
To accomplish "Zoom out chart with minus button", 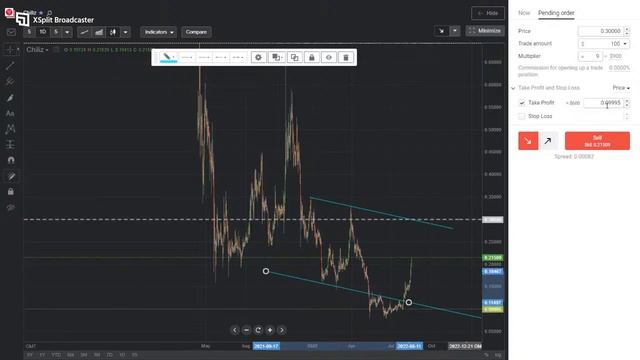I will 246,330.
